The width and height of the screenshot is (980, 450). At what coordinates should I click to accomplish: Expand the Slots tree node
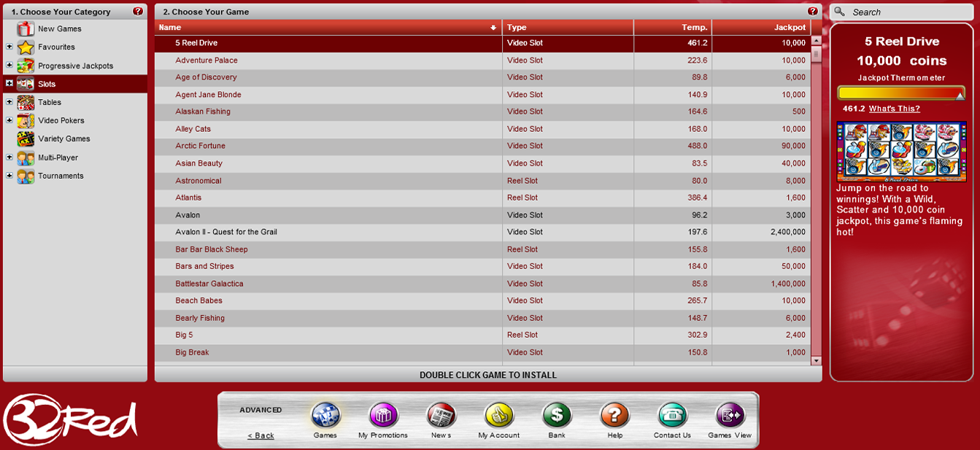[9, 83]
